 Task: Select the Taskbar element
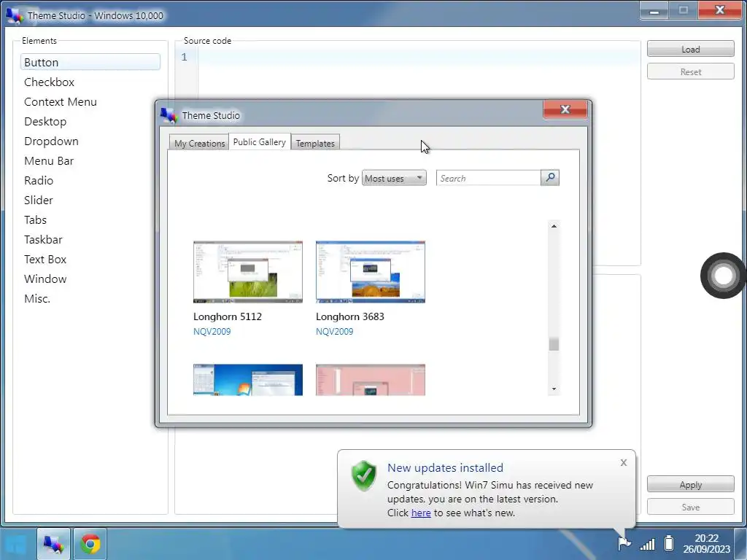click(90, 239)
